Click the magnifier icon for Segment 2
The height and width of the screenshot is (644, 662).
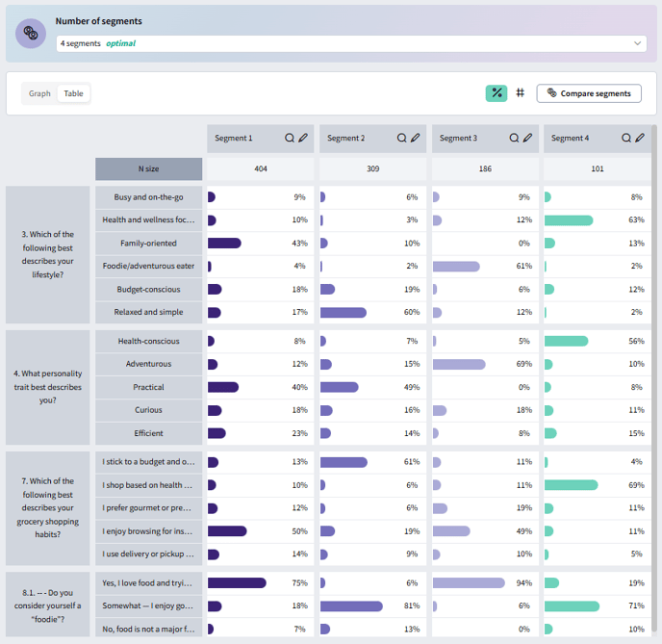[402, 139]
